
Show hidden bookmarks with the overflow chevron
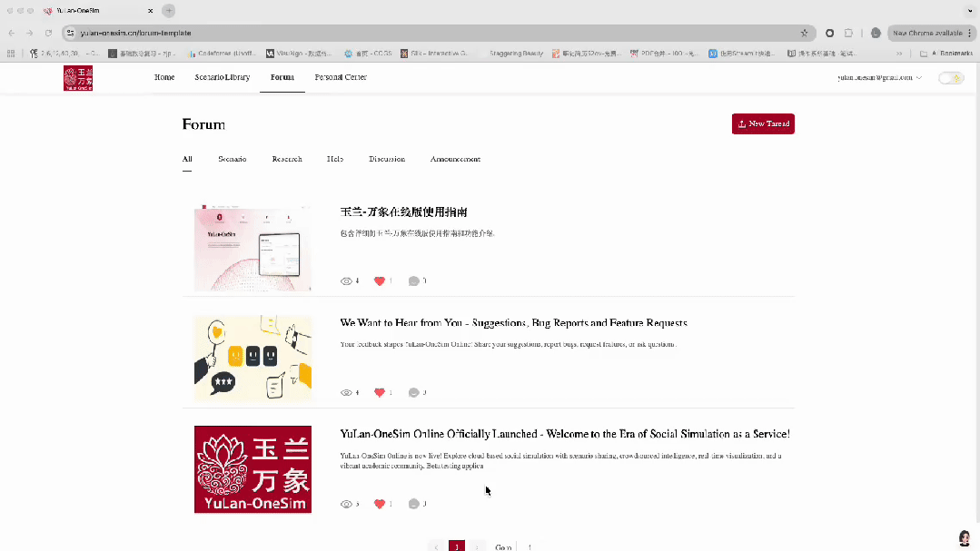[x=899, y=54]
